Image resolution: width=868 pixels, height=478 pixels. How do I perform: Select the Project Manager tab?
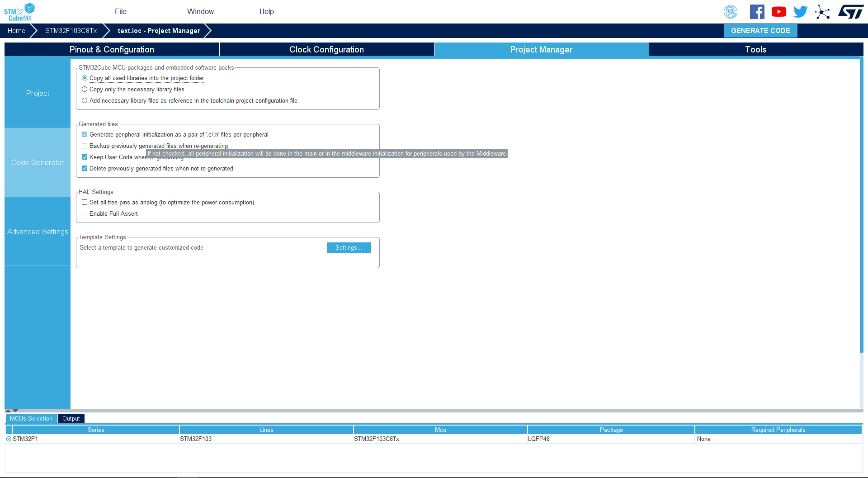(541, 49)
